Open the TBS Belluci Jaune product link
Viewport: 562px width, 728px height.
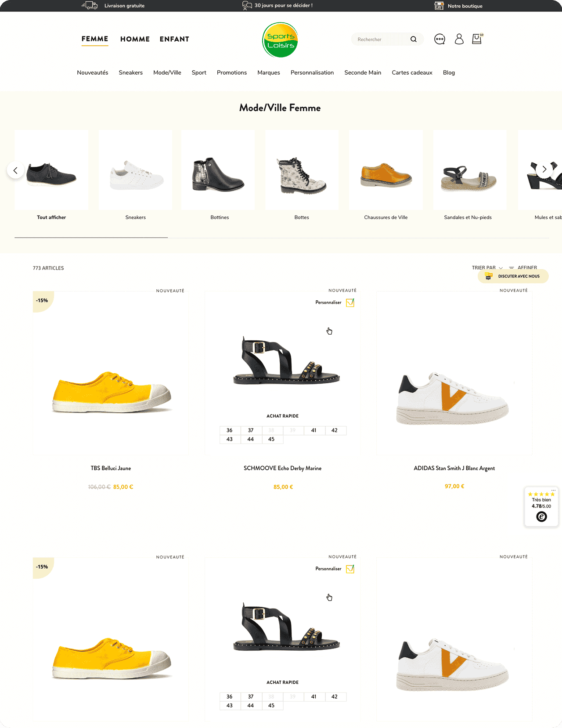pyautogui.click(x=111, y=468)
